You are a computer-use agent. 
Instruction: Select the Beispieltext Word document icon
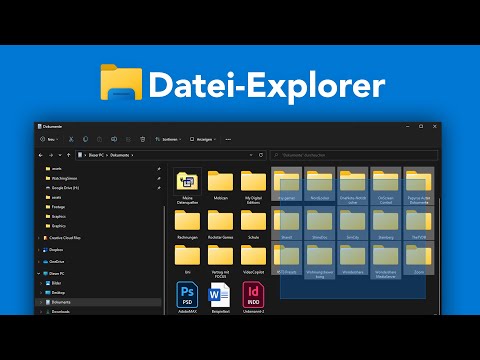point(220,294)
